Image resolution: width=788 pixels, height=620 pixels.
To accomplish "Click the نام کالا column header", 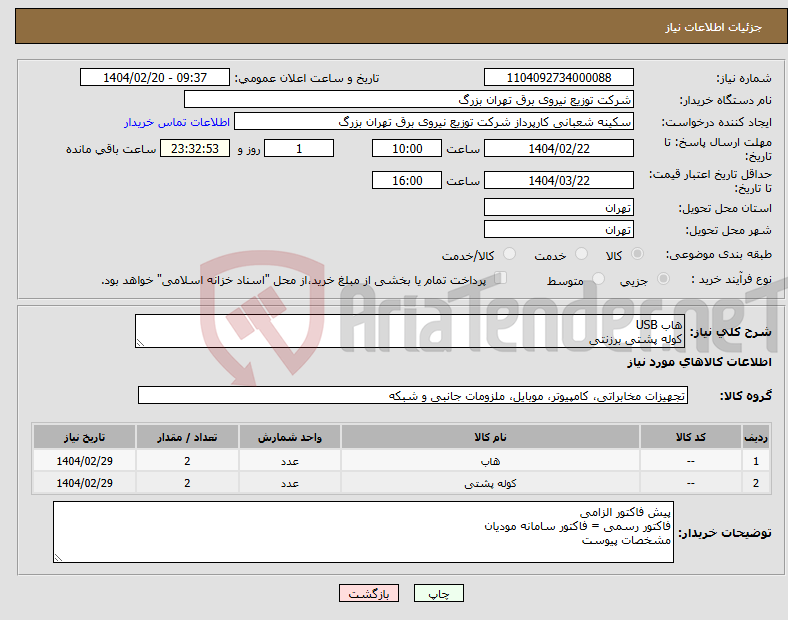I will coord(490,437).
